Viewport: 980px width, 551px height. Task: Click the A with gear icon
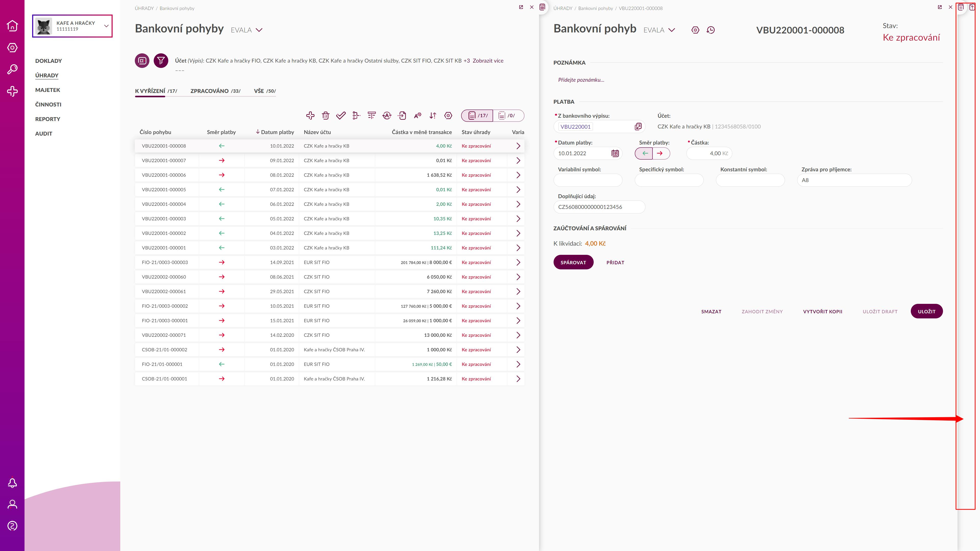click(x=418, y=115)
